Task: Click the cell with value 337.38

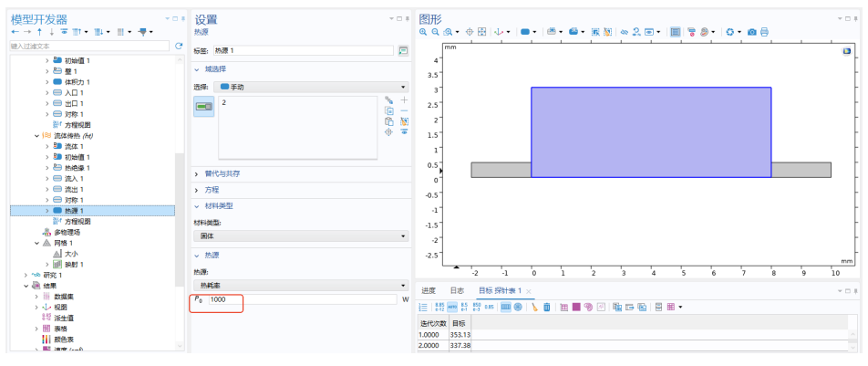Action: click(x=460, y=345)
